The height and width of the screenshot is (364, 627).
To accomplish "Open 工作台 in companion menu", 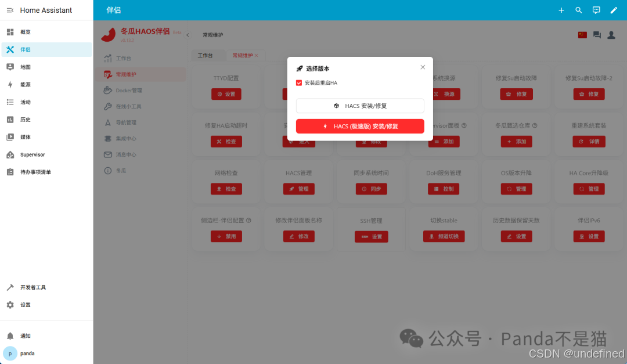I will click(140, 59).
